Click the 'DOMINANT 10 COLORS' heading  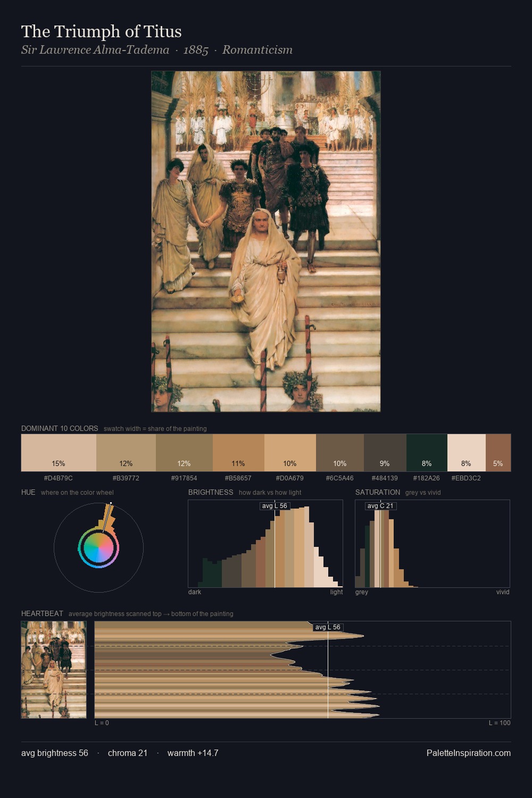pos(60,428)
